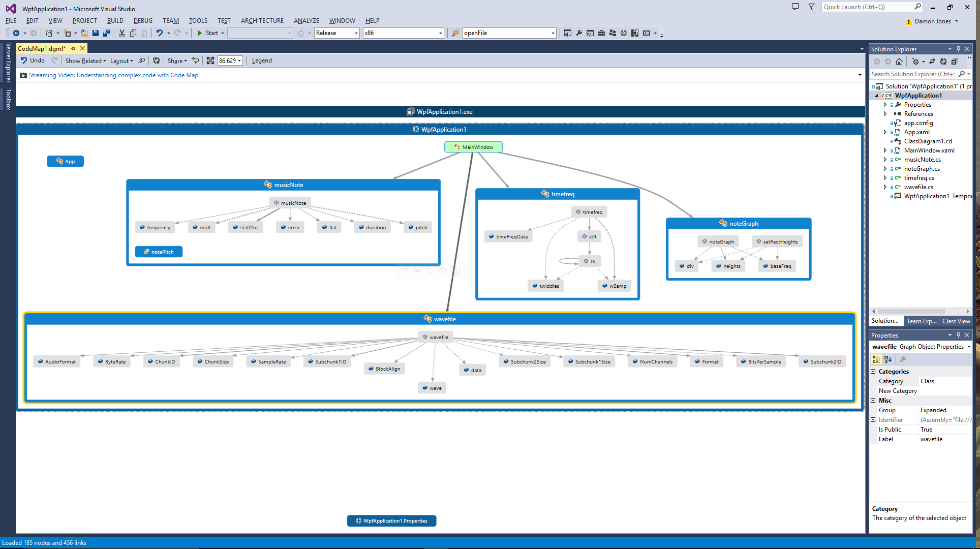Click New Category in Properties panel
The image size is (980, 549).
pyautogui.click(x=898, y=391)
